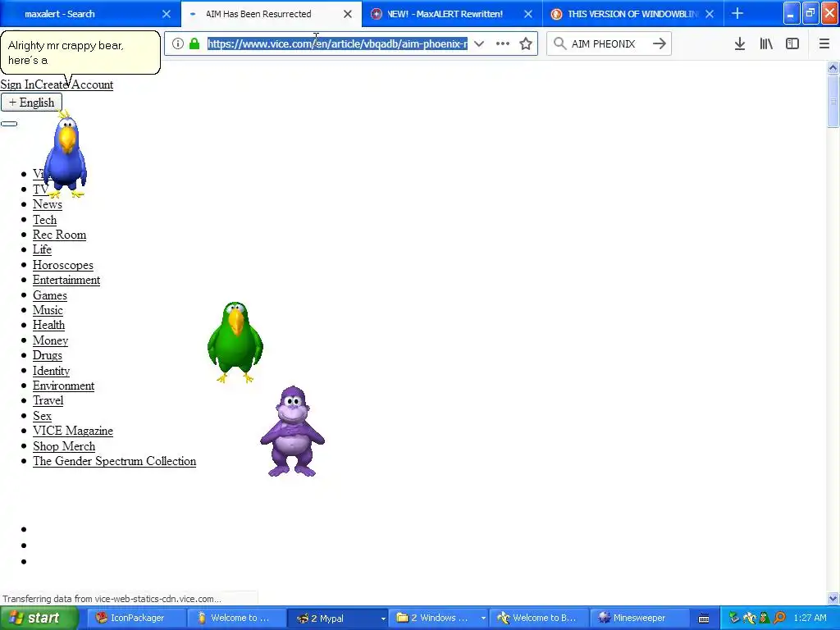Screen dimensions: 840x630
Task: Open the Welcome to B... taskbar window
Action: [x=539, y=618]
